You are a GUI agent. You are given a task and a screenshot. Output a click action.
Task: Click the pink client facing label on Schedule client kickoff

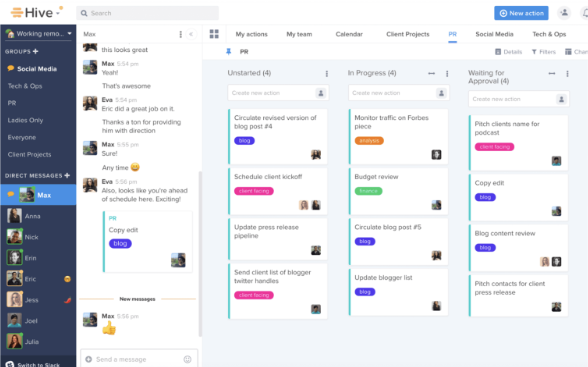pos(254,191)
